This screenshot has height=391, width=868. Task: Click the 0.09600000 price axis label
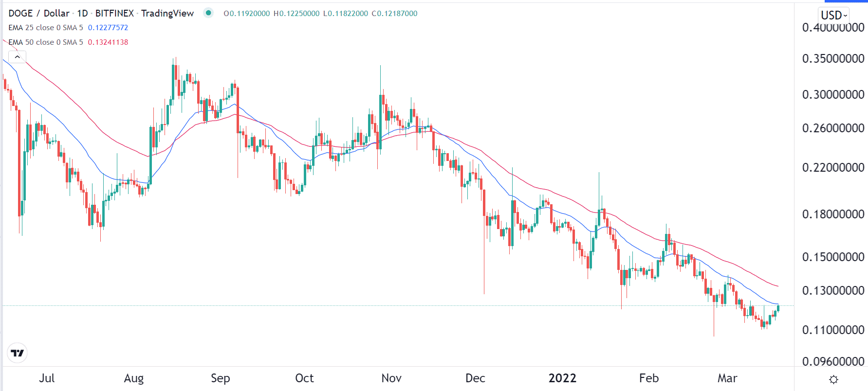click(833, 361)
